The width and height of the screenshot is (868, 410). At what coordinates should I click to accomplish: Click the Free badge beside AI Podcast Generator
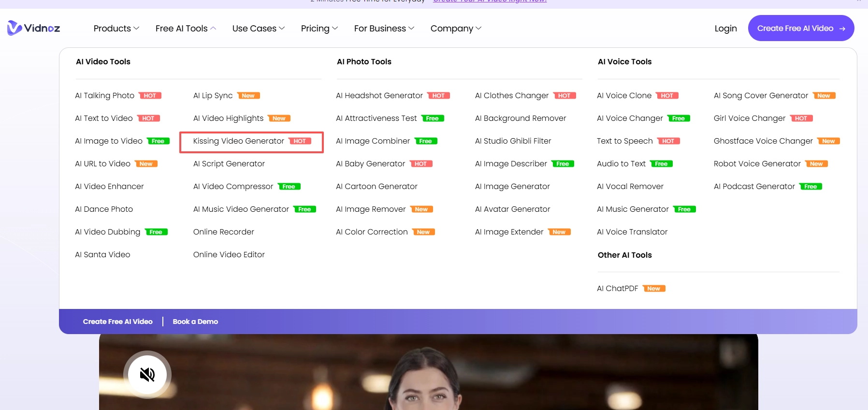(x=810, y=187)
